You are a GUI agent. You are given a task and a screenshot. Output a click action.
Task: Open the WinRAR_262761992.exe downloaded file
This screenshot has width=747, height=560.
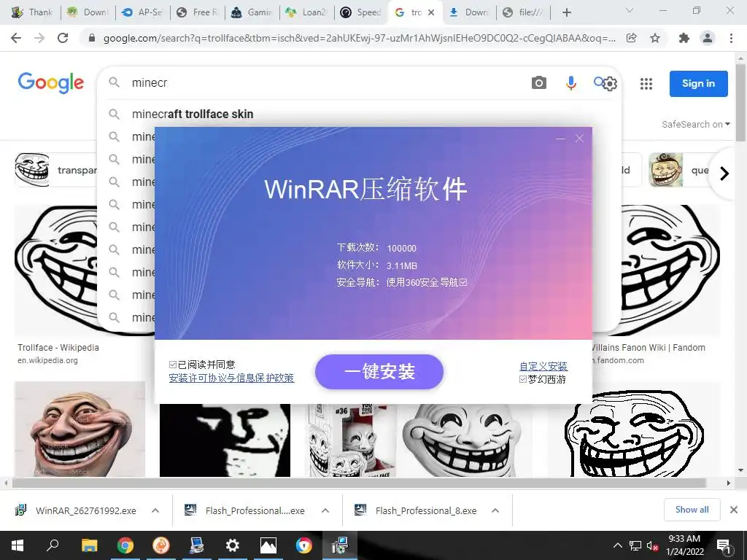pyautogui.click(x=86, y=510)
